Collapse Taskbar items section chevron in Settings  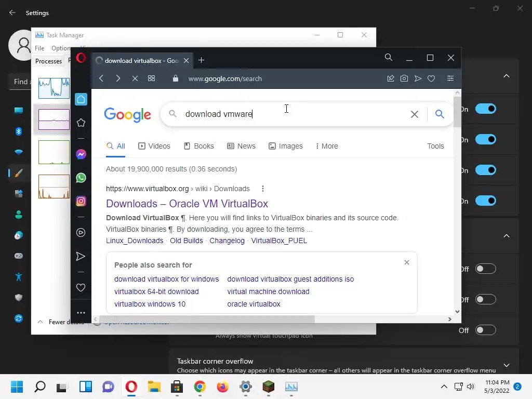click(x=506, y=76)
